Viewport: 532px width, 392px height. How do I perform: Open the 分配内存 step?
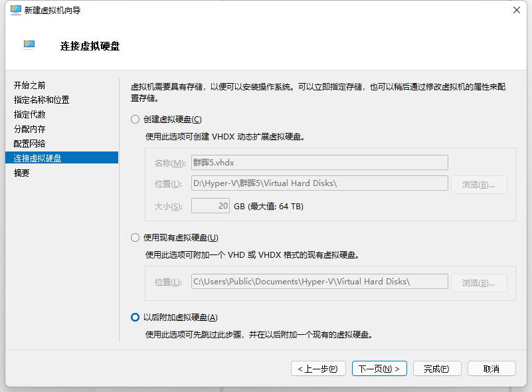(x=29, y=129)
